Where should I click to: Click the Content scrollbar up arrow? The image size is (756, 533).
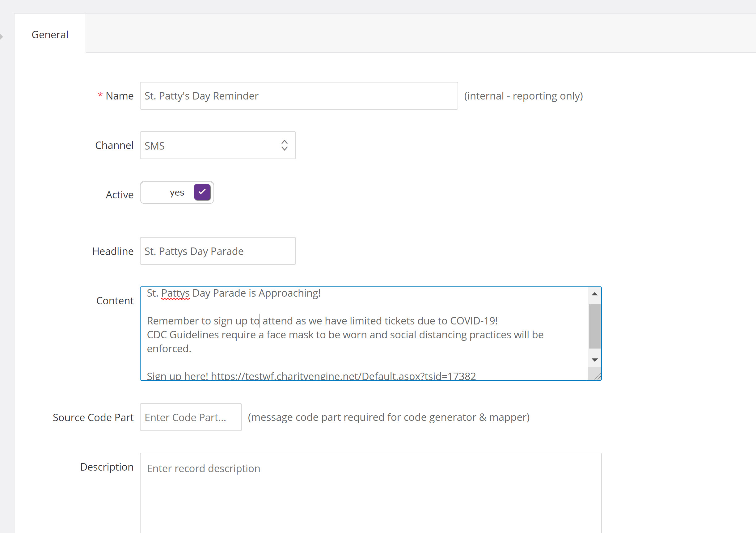(x=594, y=294)
